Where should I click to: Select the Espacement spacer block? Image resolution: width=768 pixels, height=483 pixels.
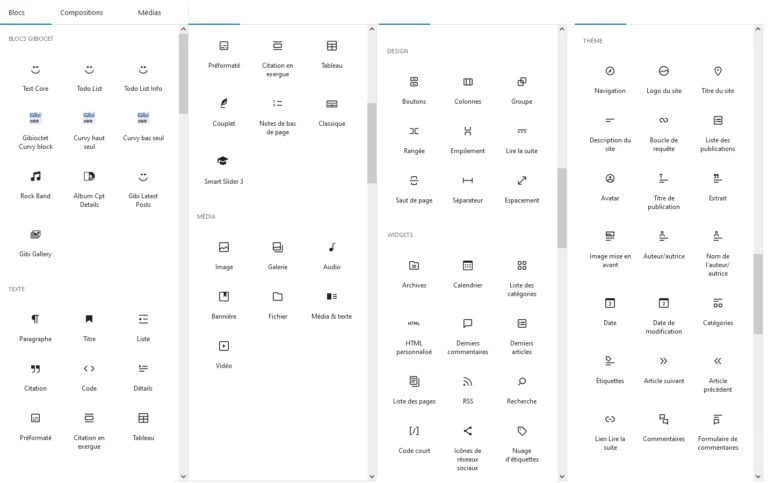point(522,190)
